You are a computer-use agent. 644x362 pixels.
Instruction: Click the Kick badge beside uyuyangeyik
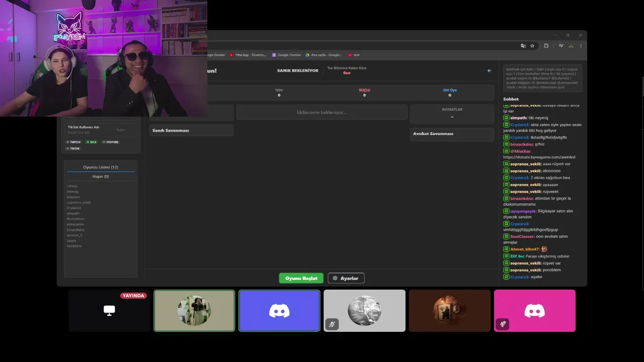coord(506,211)
